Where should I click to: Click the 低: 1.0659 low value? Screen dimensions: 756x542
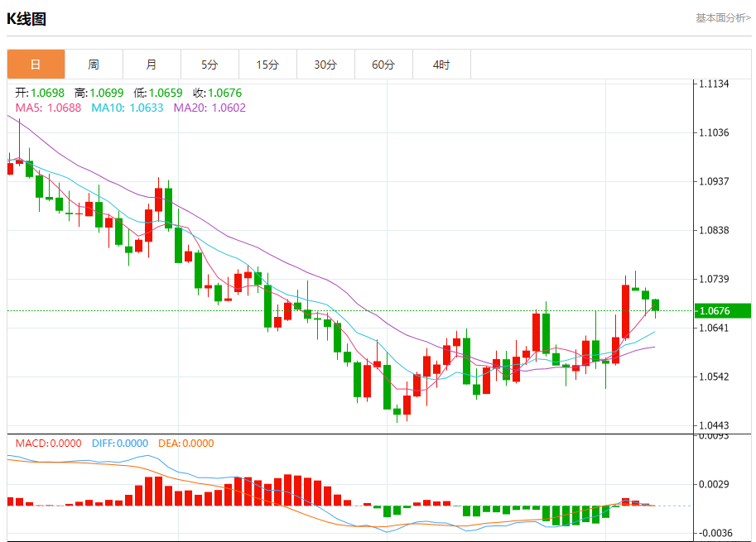tap(157, 93)
